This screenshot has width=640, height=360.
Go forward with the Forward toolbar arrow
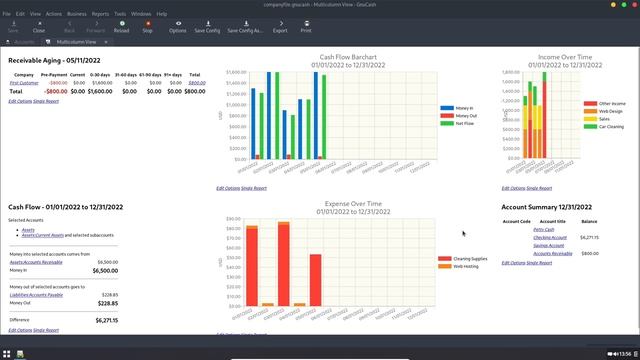click(x=96, y=27)
